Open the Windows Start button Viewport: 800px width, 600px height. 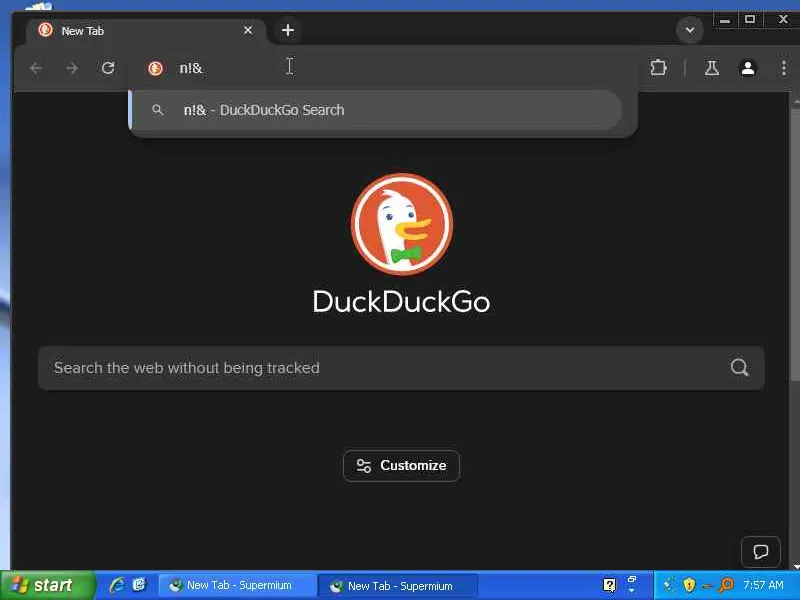point(47,585)
